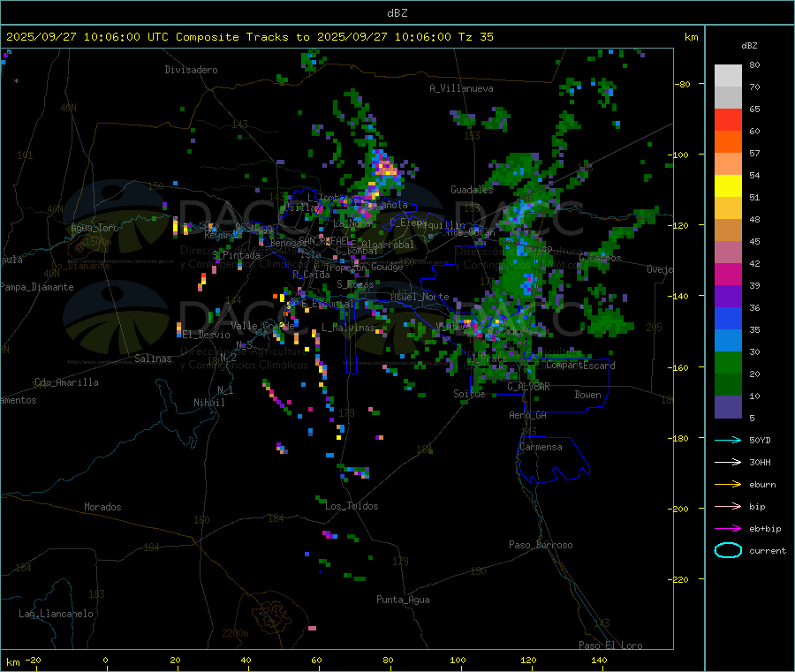This screenshot has height=672, width=795.
Task: Click the pink bip arrow in legend
Action: (x=728, y=506)
